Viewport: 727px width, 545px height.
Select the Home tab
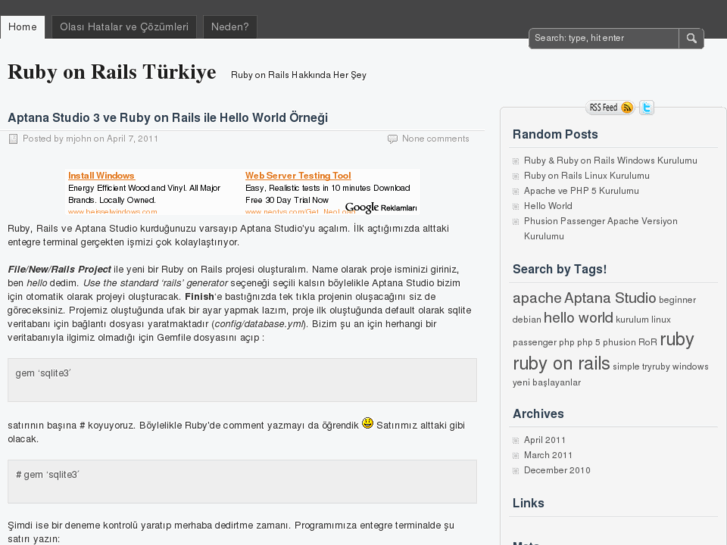pos(22,27)
